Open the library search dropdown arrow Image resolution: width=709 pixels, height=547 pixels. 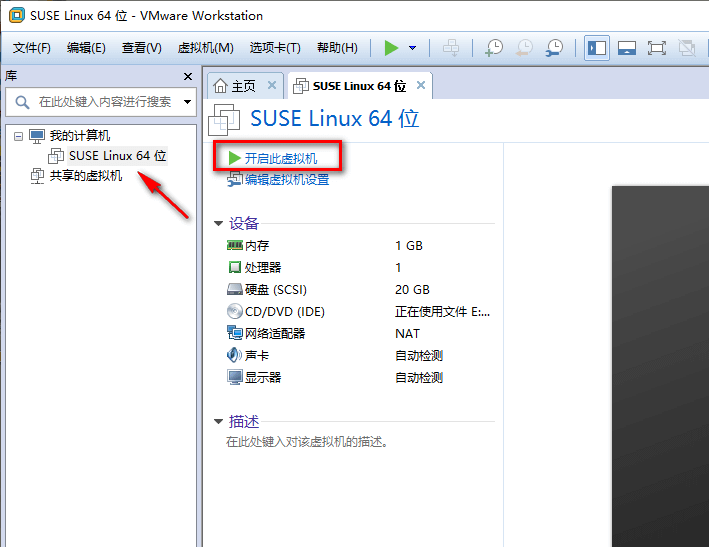point(187,102)
